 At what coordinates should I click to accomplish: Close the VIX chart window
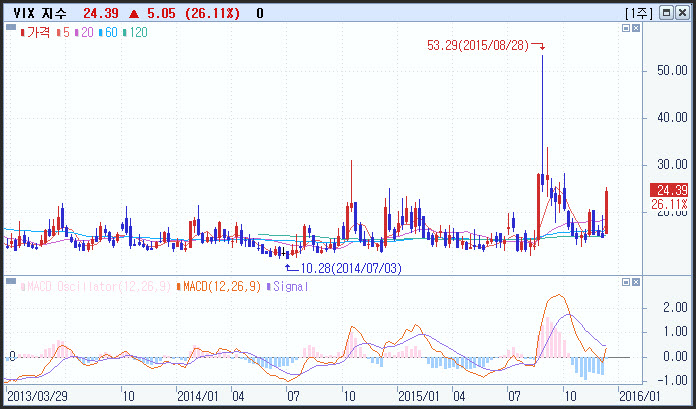[682, 13]
